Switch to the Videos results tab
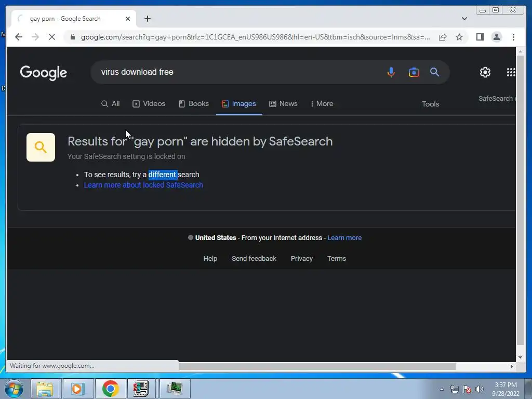This screenshot has width=532, height=399. point(149,104)
